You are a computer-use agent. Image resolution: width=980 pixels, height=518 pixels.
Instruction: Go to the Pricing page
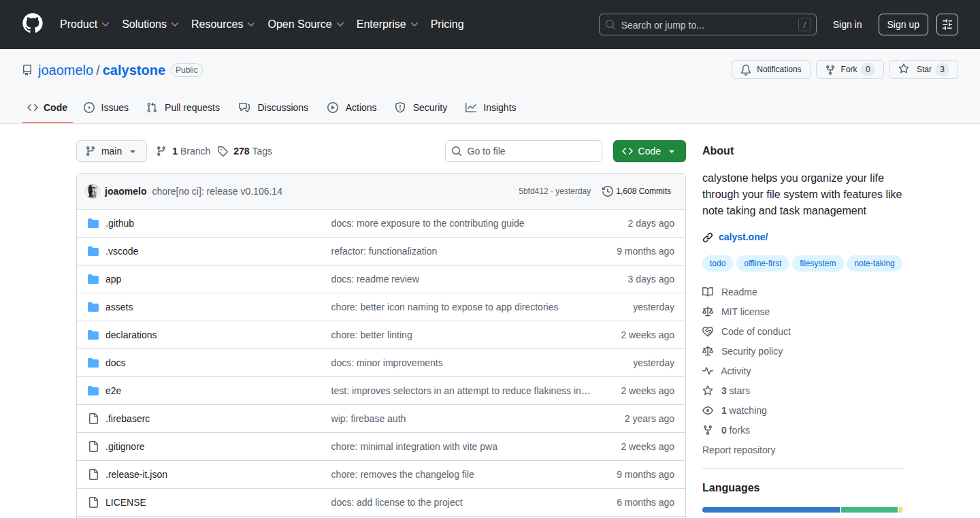[447, 25]
